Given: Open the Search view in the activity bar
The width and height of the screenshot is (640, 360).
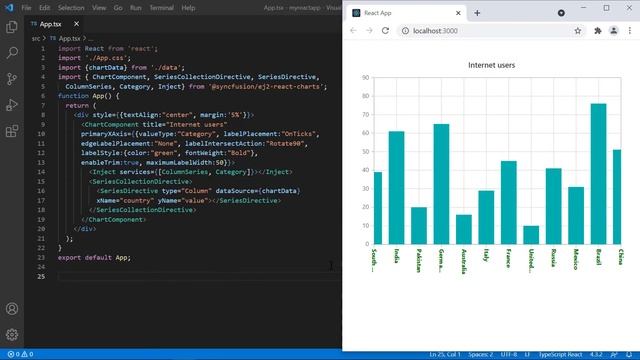Looking at the screenshot, I should (12, 53).
